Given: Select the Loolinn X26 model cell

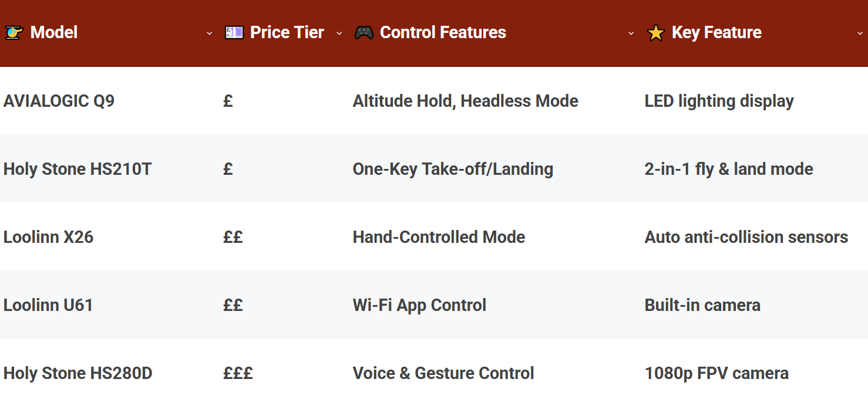Looking at the screenshot, I should (49, 237).
